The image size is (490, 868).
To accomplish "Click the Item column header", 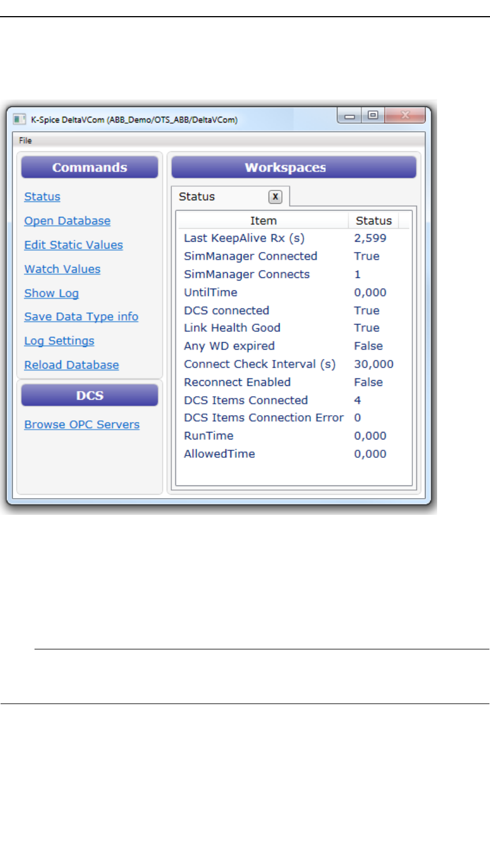I will [x=263, y=221].
